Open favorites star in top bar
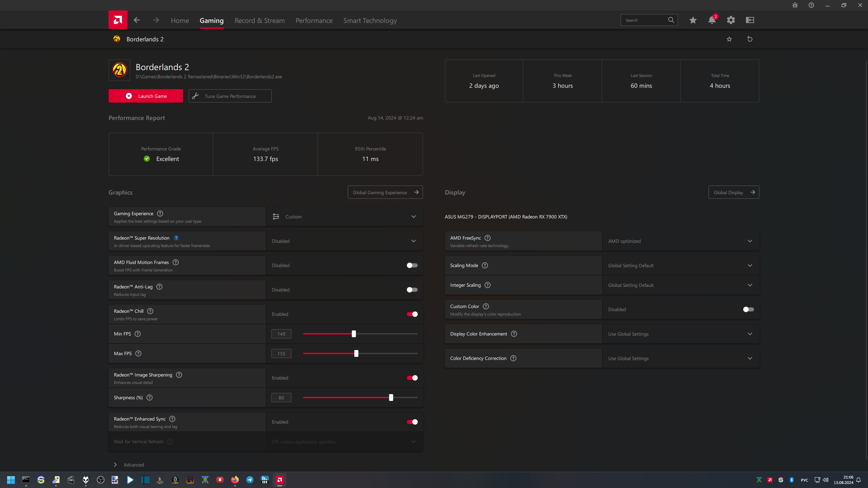Image resolution: width=868 pixels, height=488 pixels. click(x=693, y=20)
